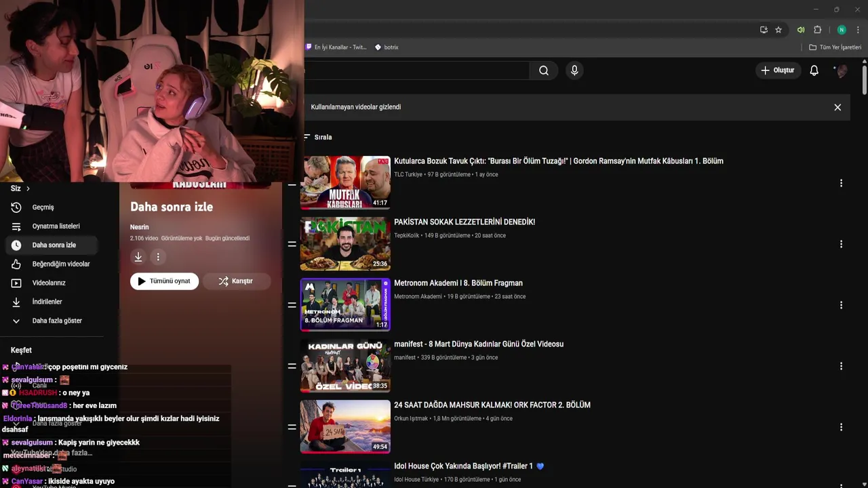Open the video title 'PAKİSTAN SOKAK LEZZETLERİNİ DENEDİK!'
This screenshot has width=868, height=488.
[x=465, y=222]
